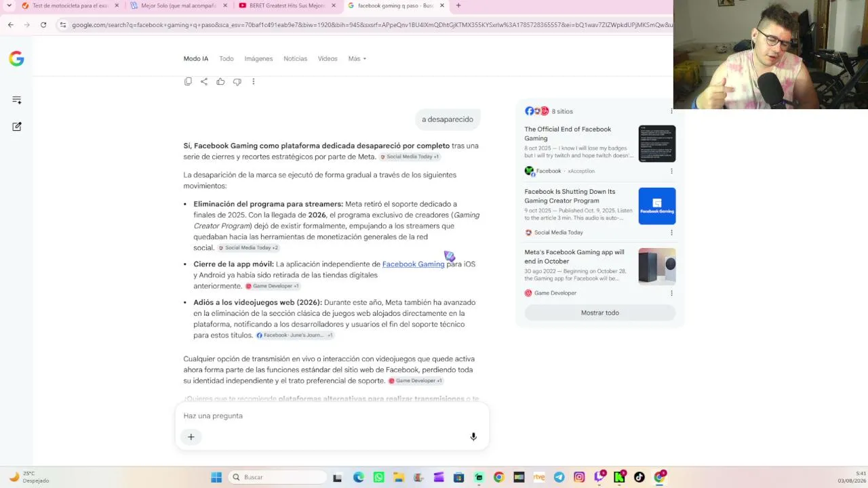The width and height of the screenshot is (868, 488).
Task: Open Twitch from the taskbar
Action: (x=599, y=477)
